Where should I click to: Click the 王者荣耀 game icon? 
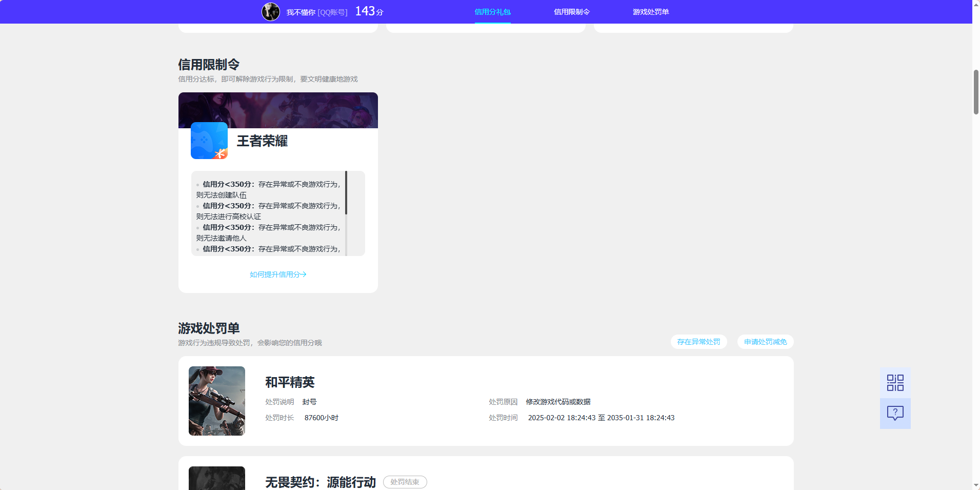(x=209, y=141)
